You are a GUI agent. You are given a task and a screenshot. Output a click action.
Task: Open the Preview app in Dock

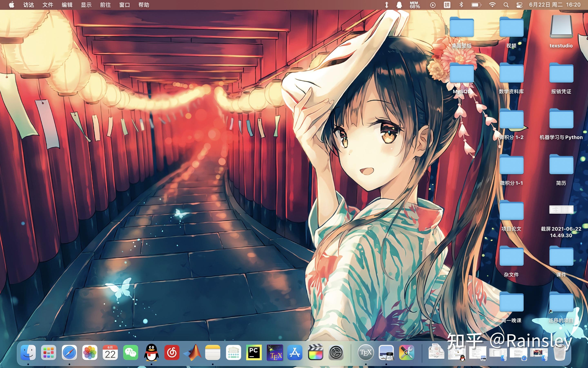click(386, 352)
